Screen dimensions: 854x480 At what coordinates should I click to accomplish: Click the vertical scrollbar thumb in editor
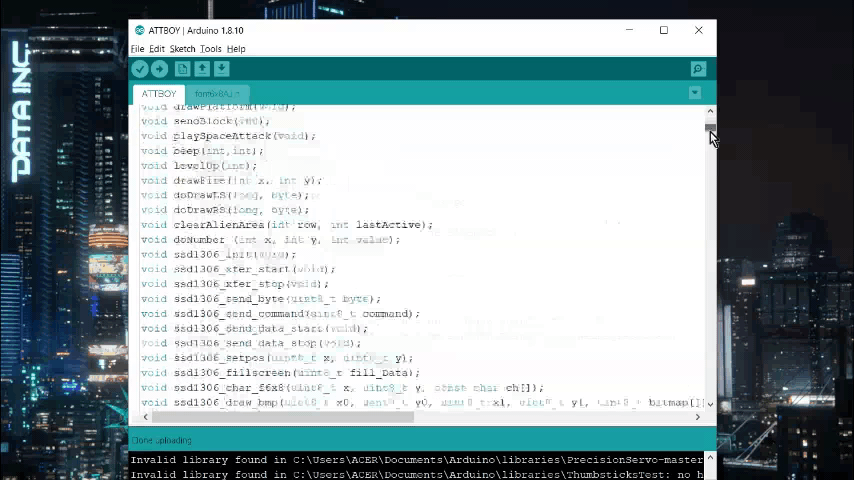pos(710,128)
